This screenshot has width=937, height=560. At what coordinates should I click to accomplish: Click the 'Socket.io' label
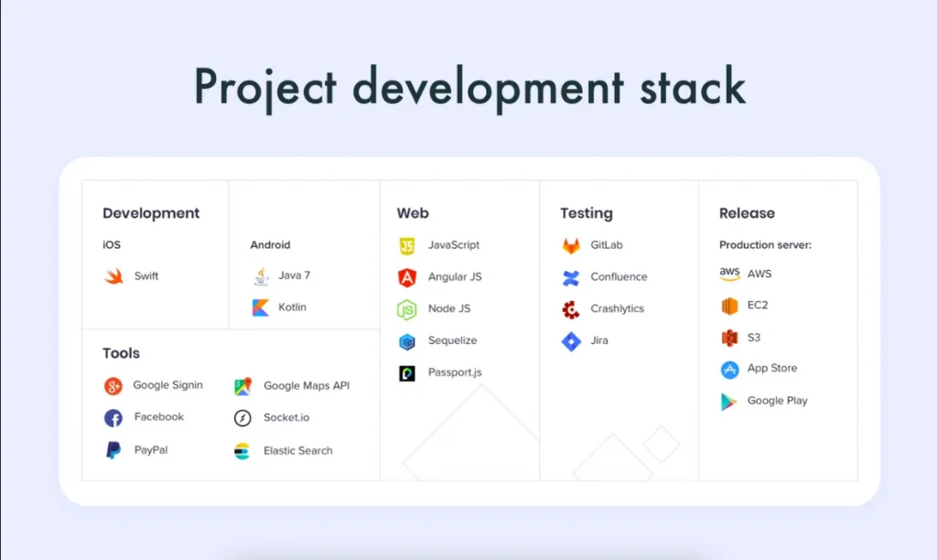coord(286,418)
